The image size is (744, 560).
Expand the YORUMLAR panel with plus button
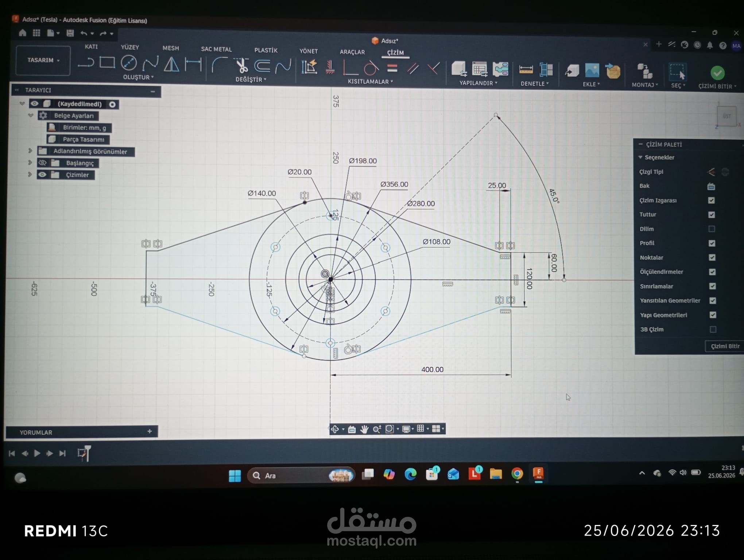pos(150,431)
